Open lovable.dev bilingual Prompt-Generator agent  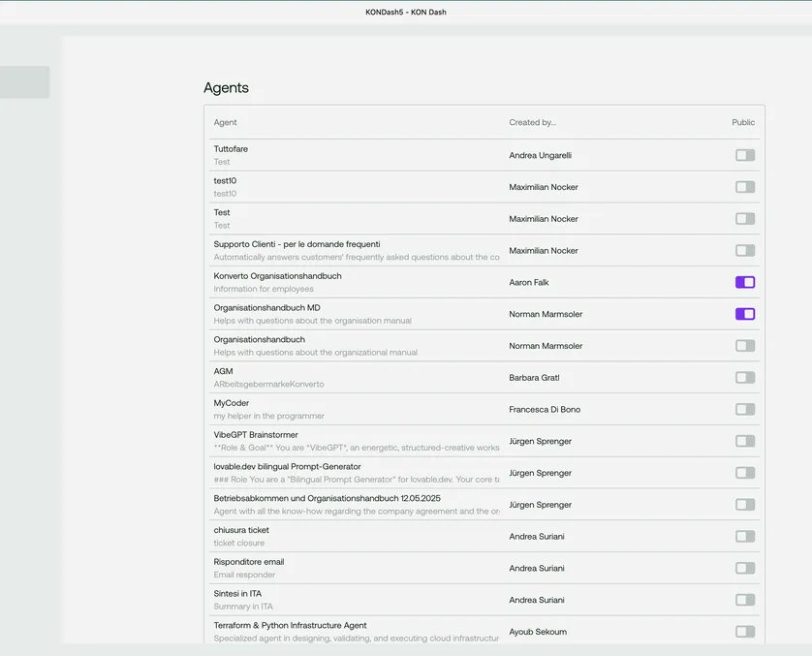click(287, 466)
